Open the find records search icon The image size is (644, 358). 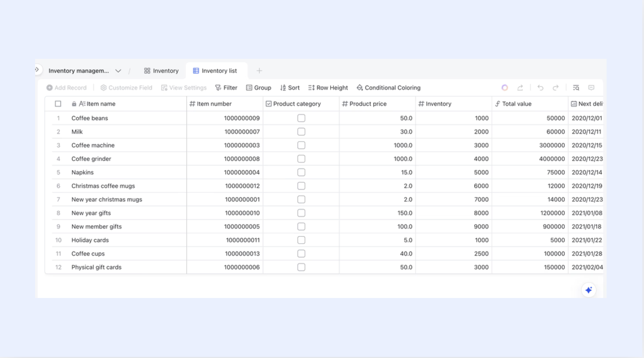tap(576, 88)
